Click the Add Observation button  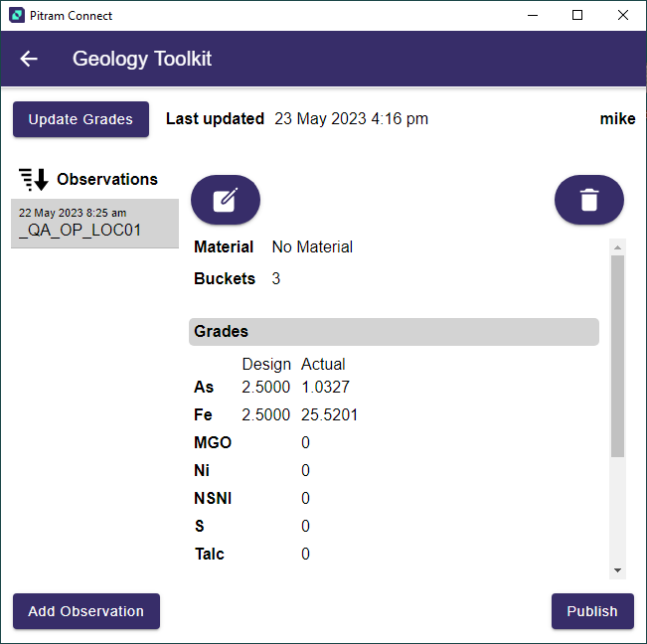(86, 611)
